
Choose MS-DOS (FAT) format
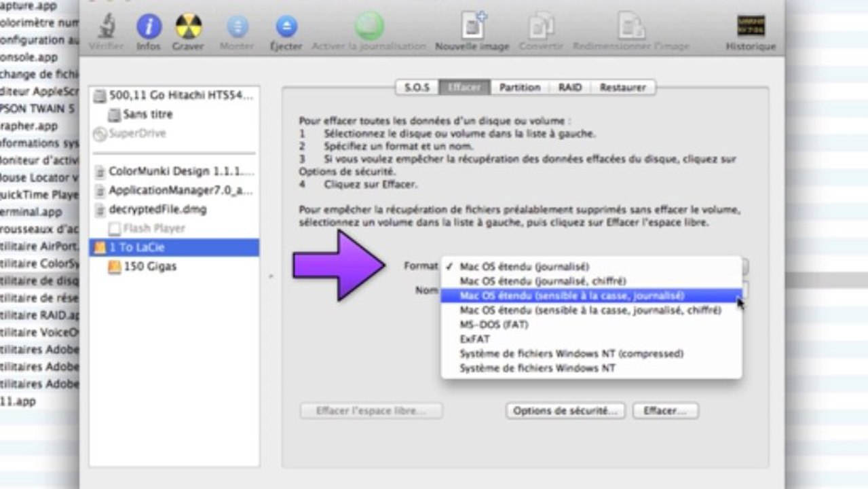click(591, 324)
